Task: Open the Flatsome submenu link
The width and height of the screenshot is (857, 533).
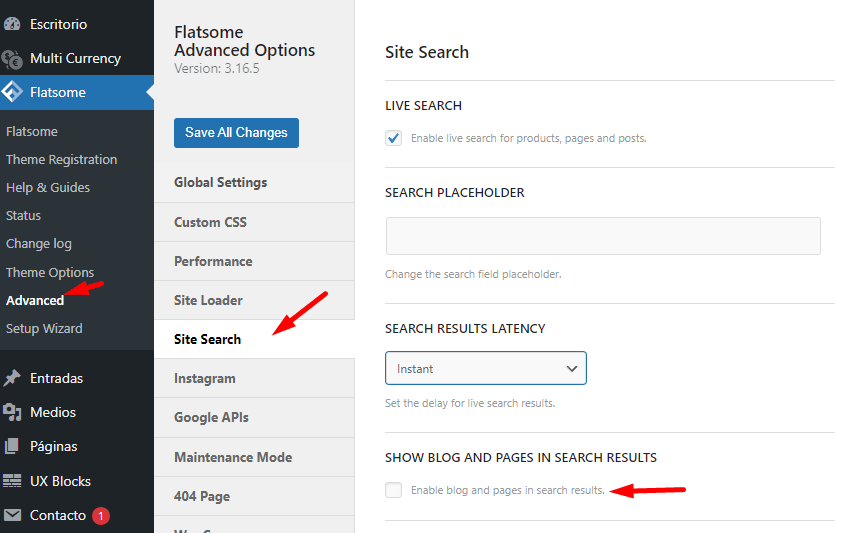Action: point(32,131)
